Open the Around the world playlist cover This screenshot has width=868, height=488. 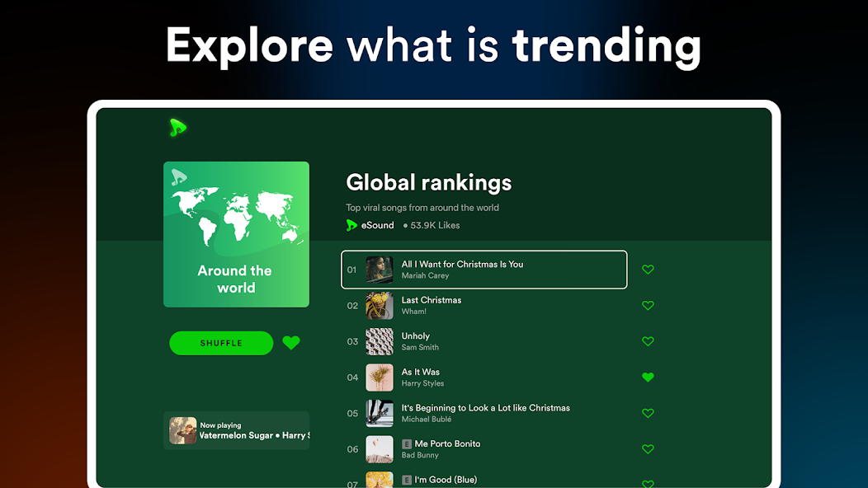tap(236, 234)
